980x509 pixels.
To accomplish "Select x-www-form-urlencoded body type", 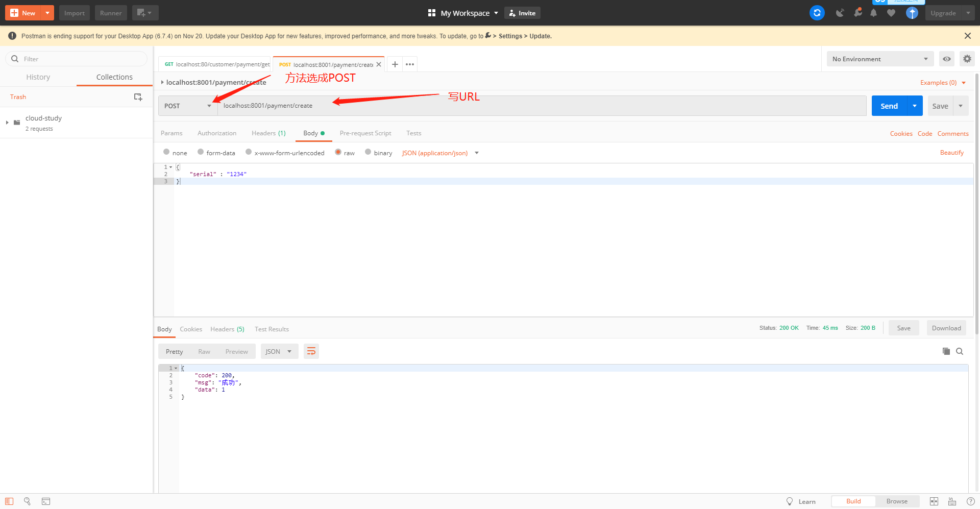I will 249,152.
